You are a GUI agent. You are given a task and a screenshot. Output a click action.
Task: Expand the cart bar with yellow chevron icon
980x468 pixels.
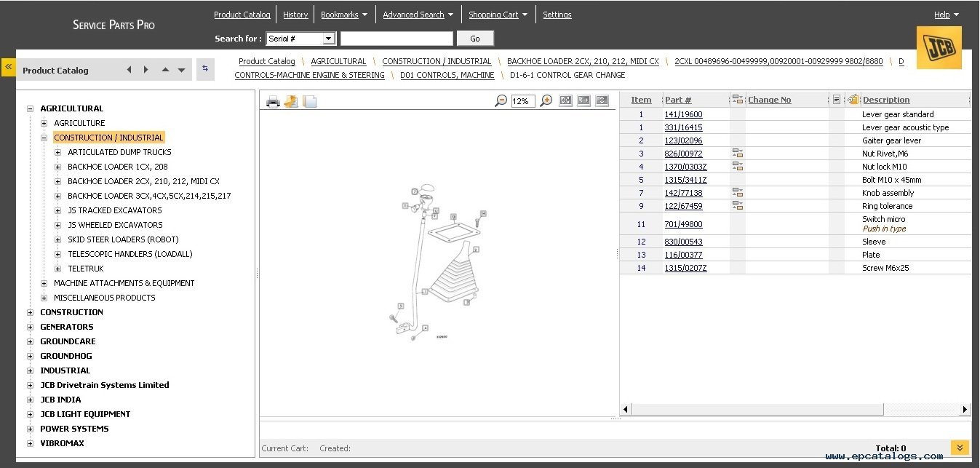960,448
